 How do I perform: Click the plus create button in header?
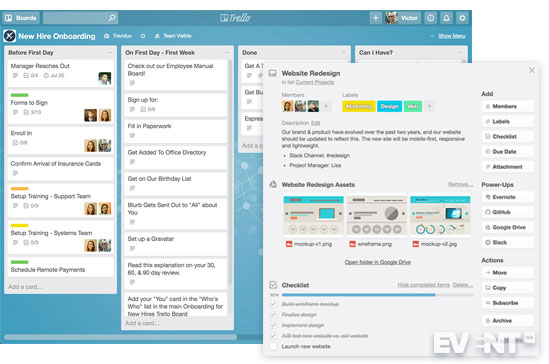click(x=375, y=18)
